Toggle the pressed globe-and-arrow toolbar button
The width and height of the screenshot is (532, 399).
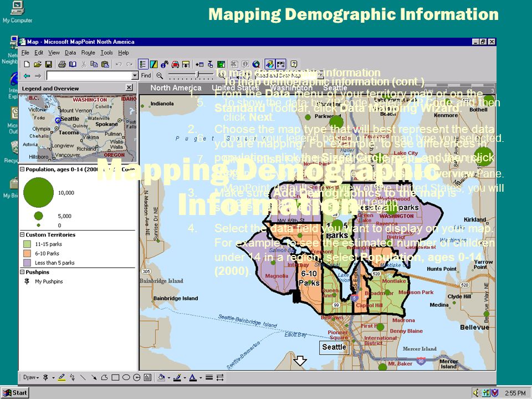pyautogui.click(x=270, y=64)
